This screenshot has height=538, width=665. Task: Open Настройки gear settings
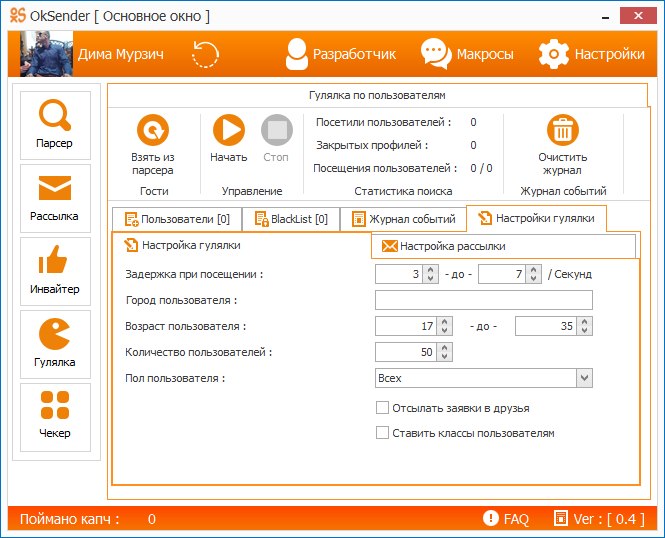tap(592, 54)
